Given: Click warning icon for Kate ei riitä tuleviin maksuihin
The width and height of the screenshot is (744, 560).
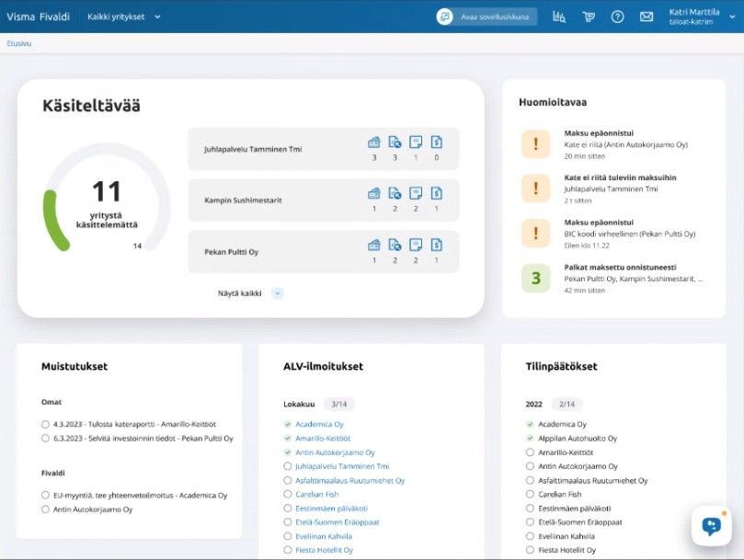Looking at the screenshot, I should coord(536,189).
